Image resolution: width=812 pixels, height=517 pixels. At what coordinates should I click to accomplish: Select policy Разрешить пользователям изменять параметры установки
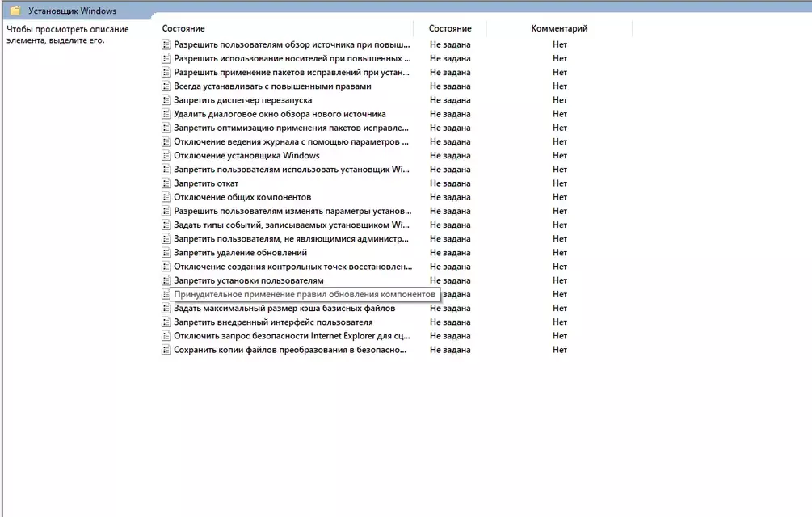[x=292, y=211]
